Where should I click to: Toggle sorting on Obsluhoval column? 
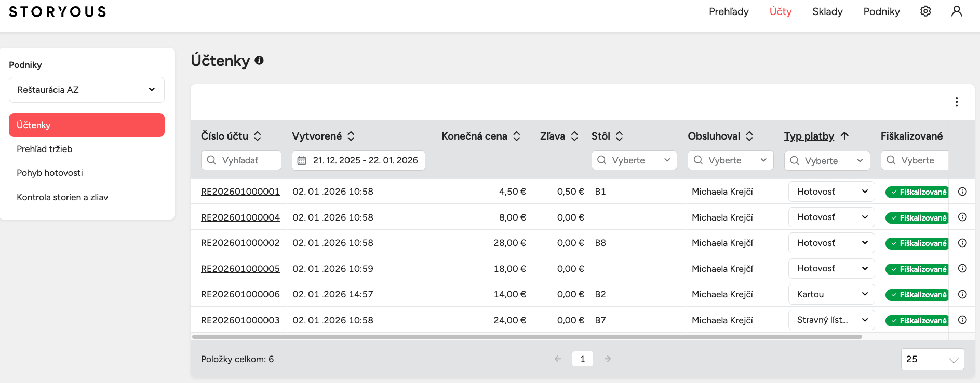point(749,136)
